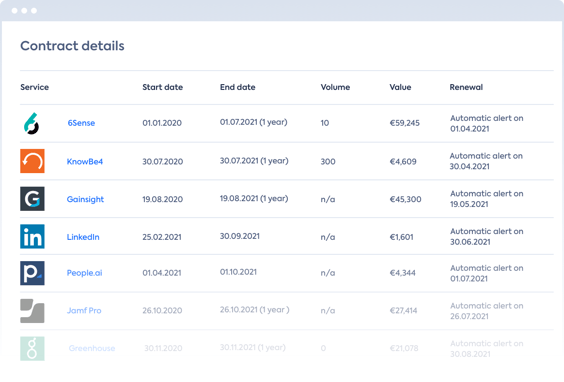Click end date 30.07.2021 (1 year)
The width and height of the screenshot is (564, 382).
click(x=254, y=161)
